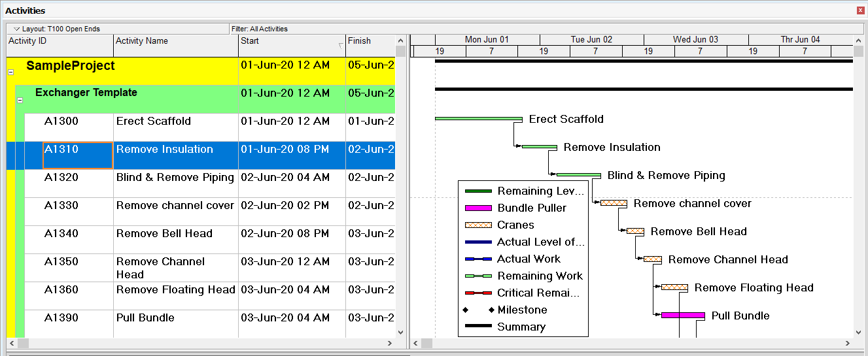
Task: Click the Erect Scaffold Gantt bar
Action: click(x=478, y=119)
